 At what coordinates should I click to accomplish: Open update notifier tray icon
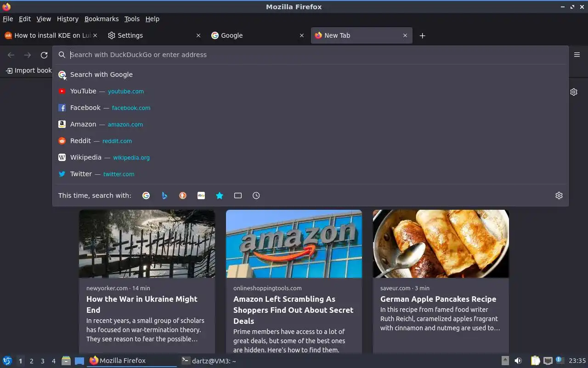click(560, 360)
